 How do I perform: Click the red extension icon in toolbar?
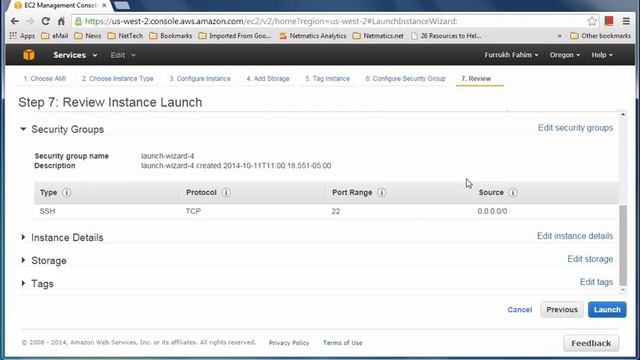(x=609, y=21)
